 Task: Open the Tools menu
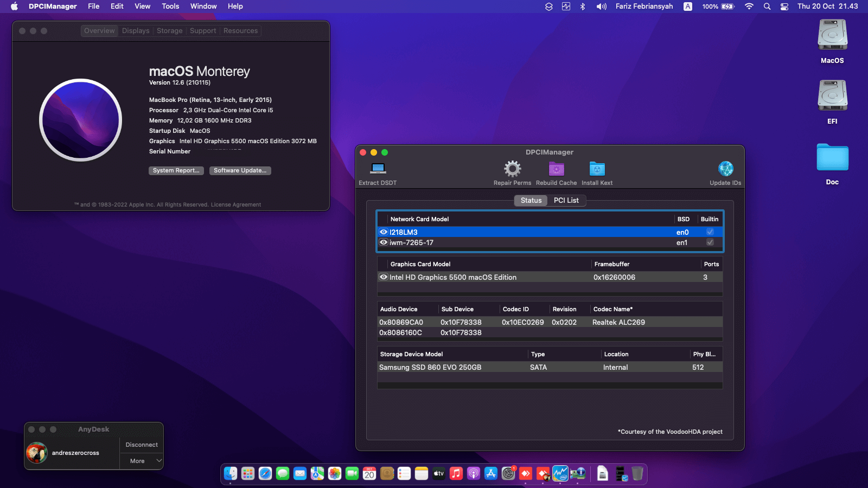click(x=170, y=7)
